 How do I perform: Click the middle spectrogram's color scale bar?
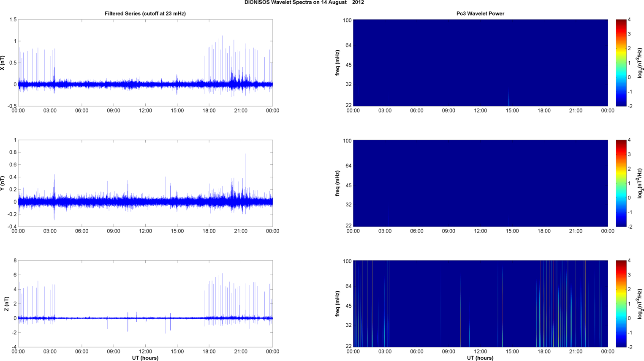click(x=621, y=183)
